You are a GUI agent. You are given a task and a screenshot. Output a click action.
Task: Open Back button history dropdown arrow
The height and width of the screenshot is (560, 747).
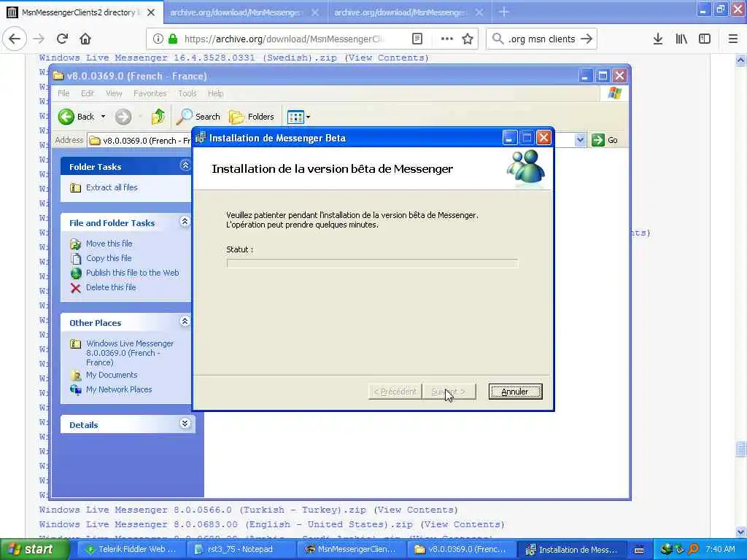(103, 117)
